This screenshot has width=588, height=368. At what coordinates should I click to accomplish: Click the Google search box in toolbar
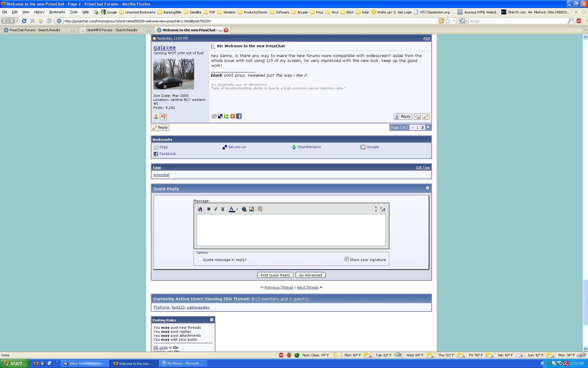point(518,21)
